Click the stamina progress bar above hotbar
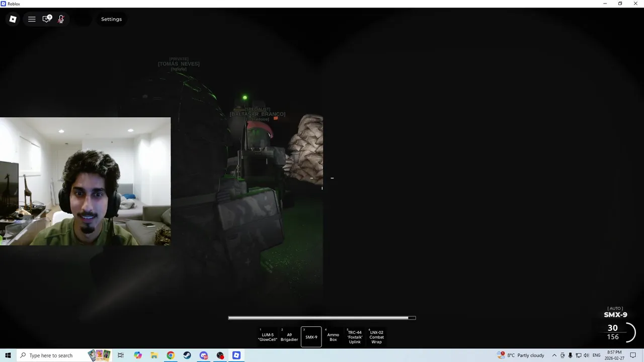The image size is (644, 362). 322,318
